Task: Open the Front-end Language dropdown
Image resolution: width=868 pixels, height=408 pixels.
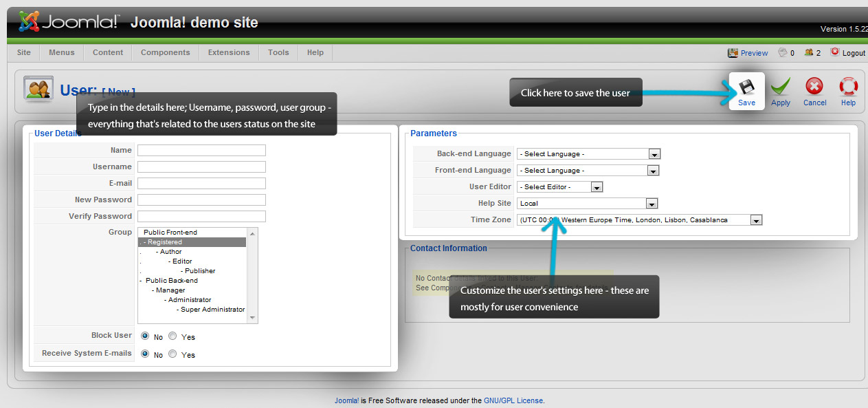Action: pos(588,171)
